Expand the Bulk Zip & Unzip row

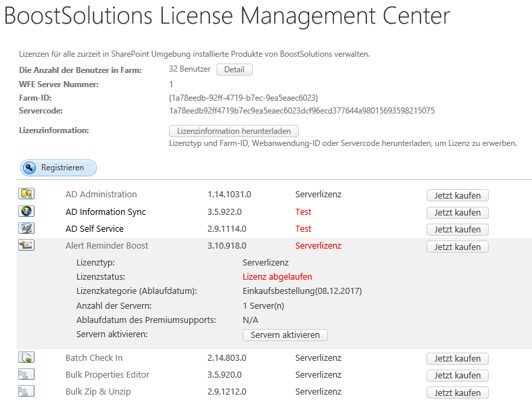(98, 392)
